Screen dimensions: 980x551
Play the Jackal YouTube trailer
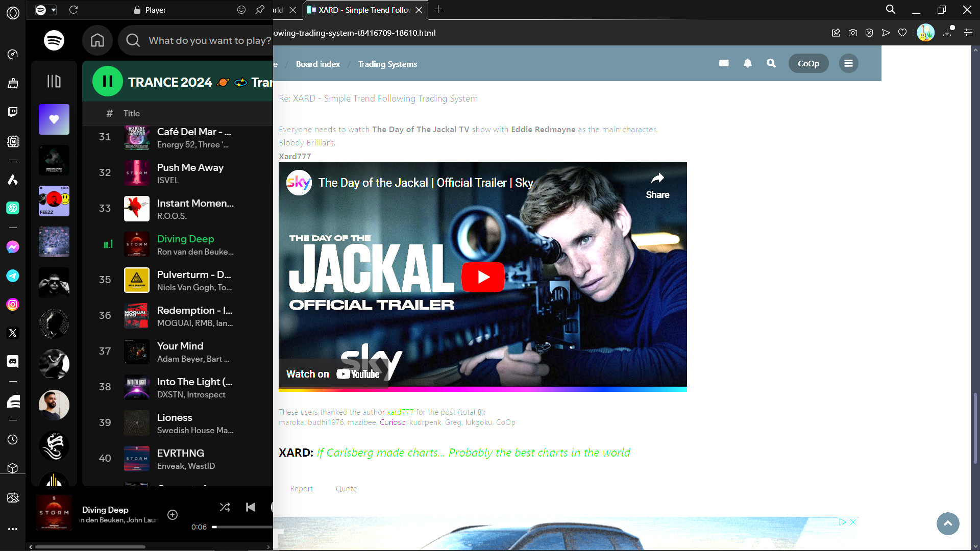pyautogui.click(x=483, y=277)
